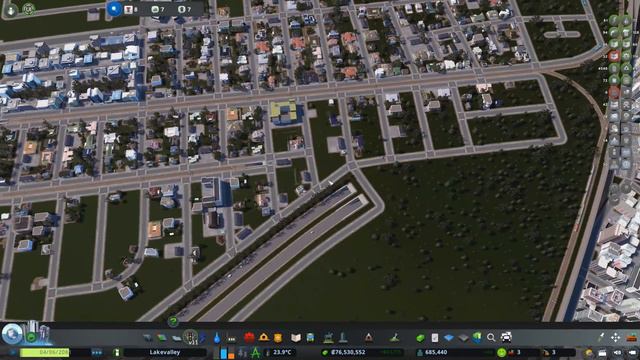Click the gray tile icon in toolbar

point(463,338)
